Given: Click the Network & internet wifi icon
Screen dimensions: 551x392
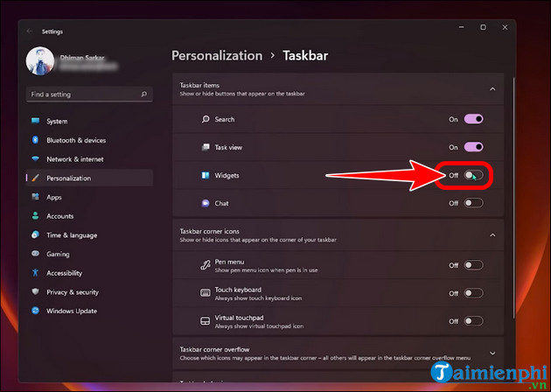Looking at the screenshot, I should [x=35, y=159].
